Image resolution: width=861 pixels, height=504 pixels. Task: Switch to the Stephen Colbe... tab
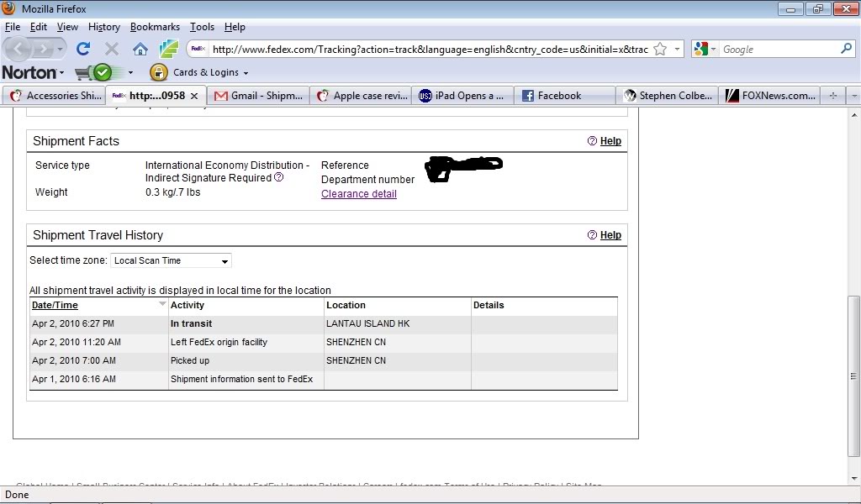tap(667, 96)
